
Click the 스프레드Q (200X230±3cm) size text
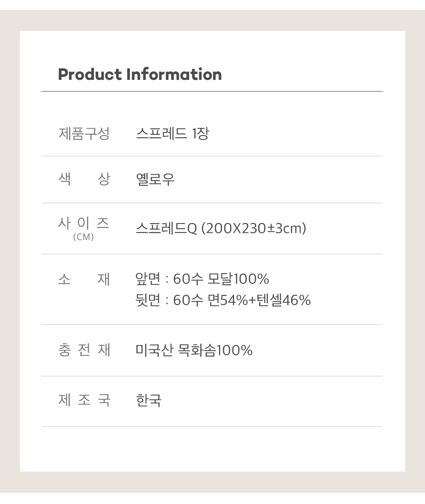coord(221,229)
